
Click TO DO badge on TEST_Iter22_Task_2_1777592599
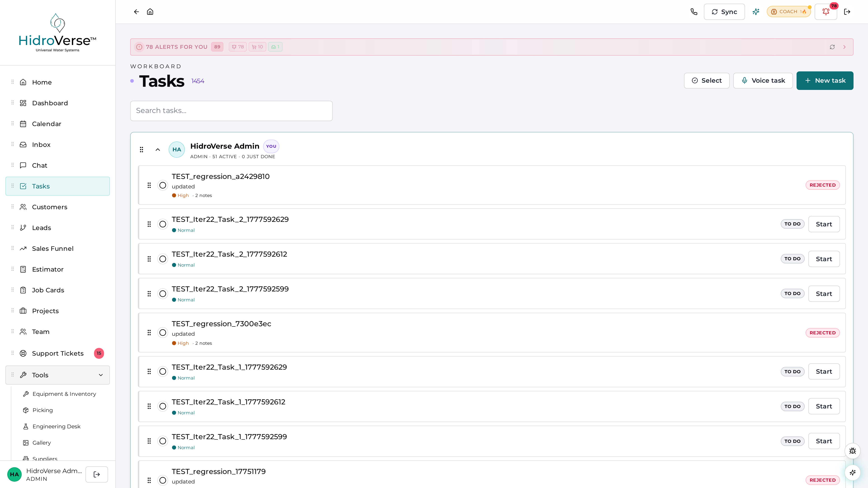(792, 294)
